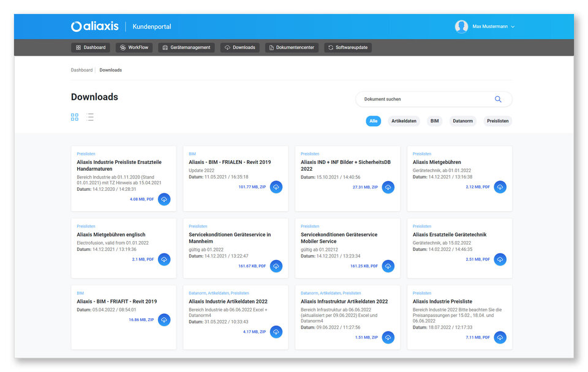The height and width of the screenshot is (372, 588).
Task: Open the Gerätemanagement menu item
Action: point(186,47)
